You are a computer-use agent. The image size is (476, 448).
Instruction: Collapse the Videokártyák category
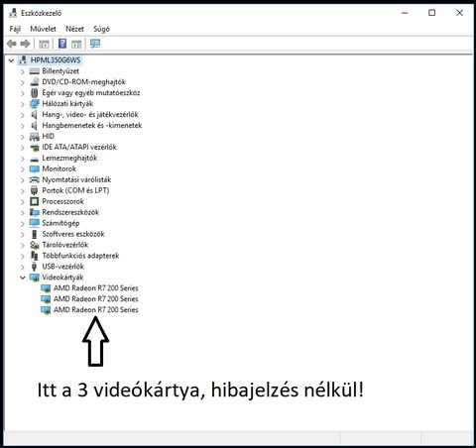pyautogui.click(x=23, y=278)
